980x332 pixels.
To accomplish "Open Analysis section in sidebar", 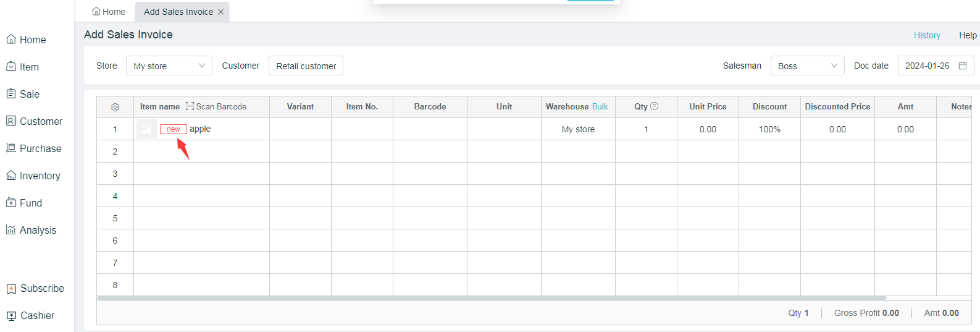I will pos(31,230).
